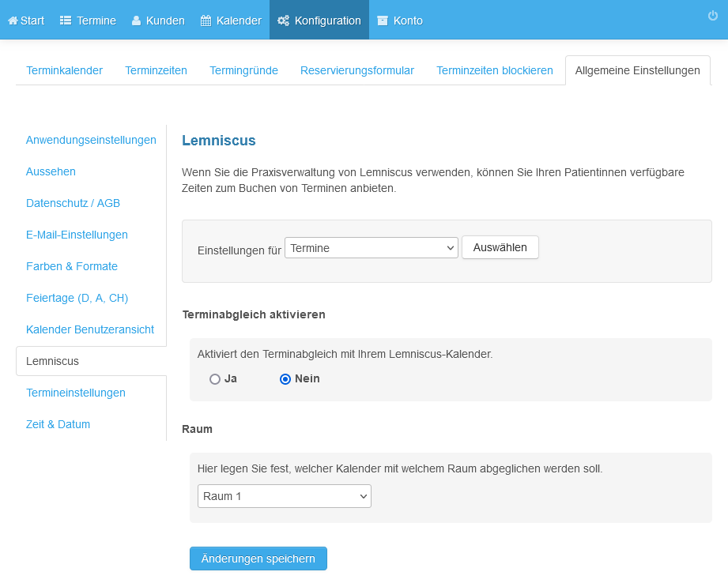Click the archive box icon beside Konto

[383, 21]
